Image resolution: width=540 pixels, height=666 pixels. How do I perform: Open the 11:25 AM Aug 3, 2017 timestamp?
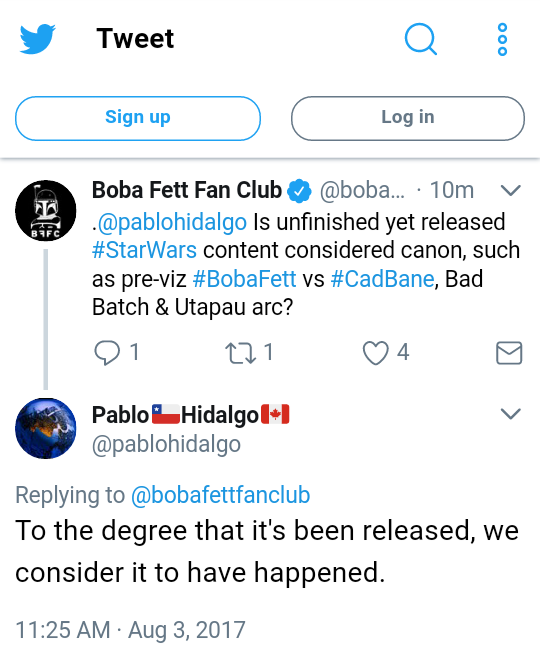[130, 629]
